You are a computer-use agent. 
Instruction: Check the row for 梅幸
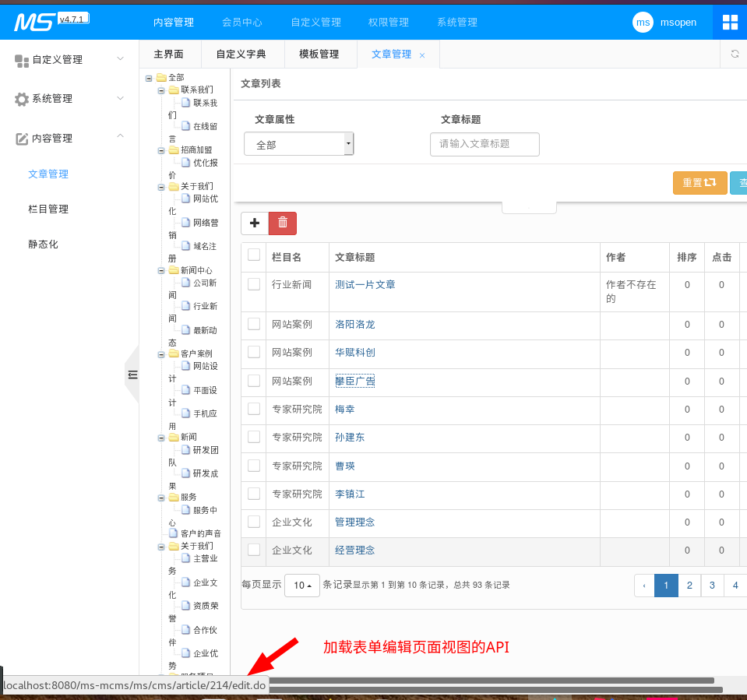pyautogui.click(x=254, y=409)
